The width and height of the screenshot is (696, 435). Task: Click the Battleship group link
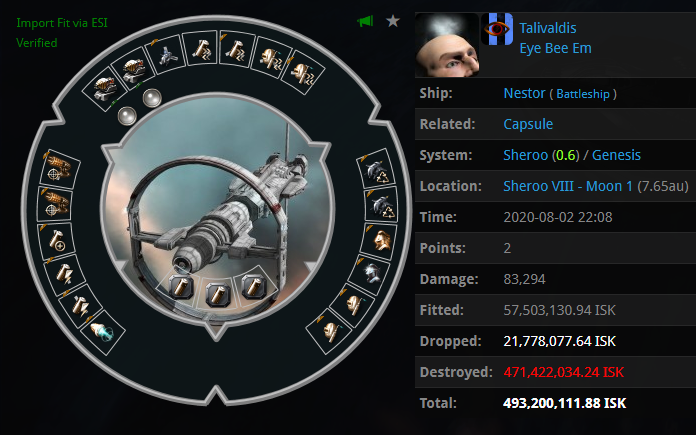click(x=583, y=94)
